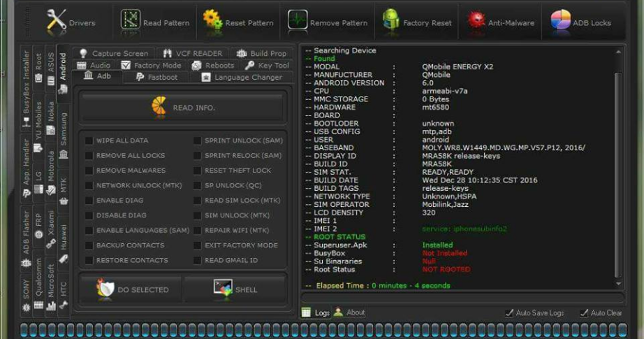Click the DO SELECTED button

click(132, 289)
